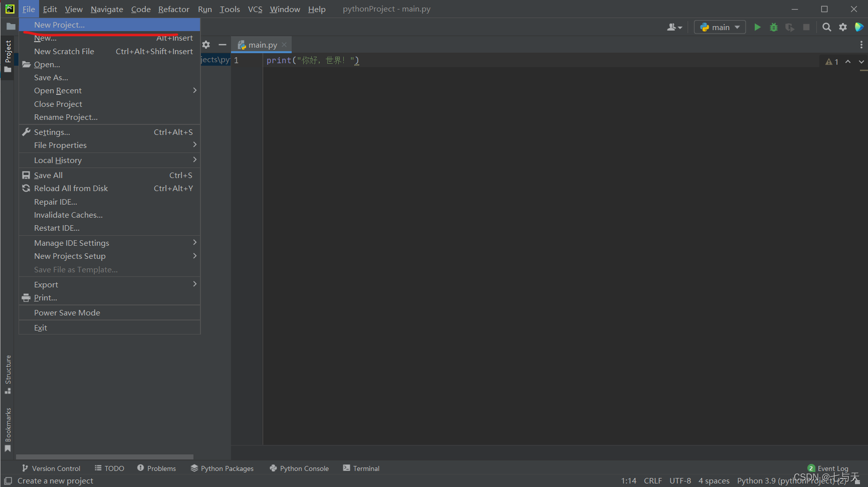Expand the Export submenu
The height and width of the screenshot is (487, 868).
point(110,284)
